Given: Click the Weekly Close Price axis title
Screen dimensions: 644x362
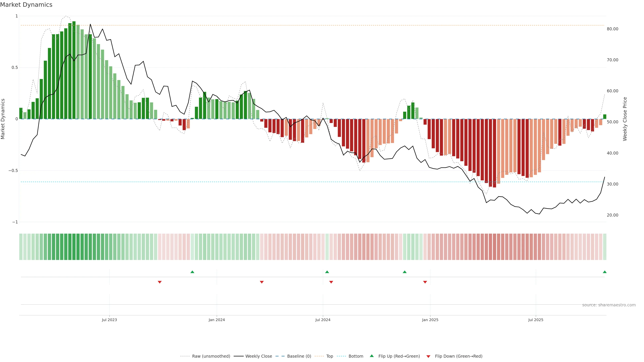Looking at the screenshot, I should [x=625, y=119].
